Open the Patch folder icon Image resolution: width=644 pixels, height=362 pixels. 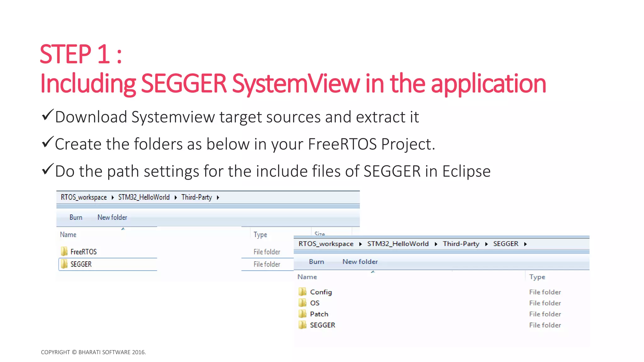point(302,314)
